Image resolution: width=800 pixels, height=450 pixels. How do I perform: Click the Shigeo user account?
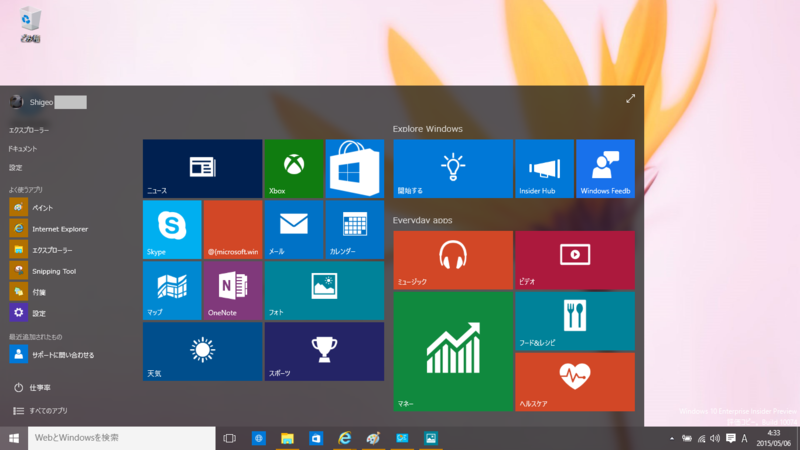(x=48, y=102)
